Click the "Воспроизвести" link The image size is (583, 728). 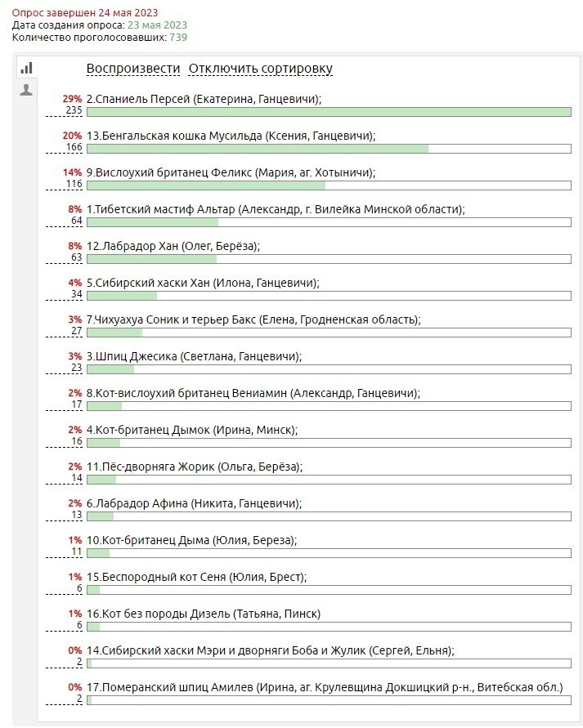pos(132,69)
